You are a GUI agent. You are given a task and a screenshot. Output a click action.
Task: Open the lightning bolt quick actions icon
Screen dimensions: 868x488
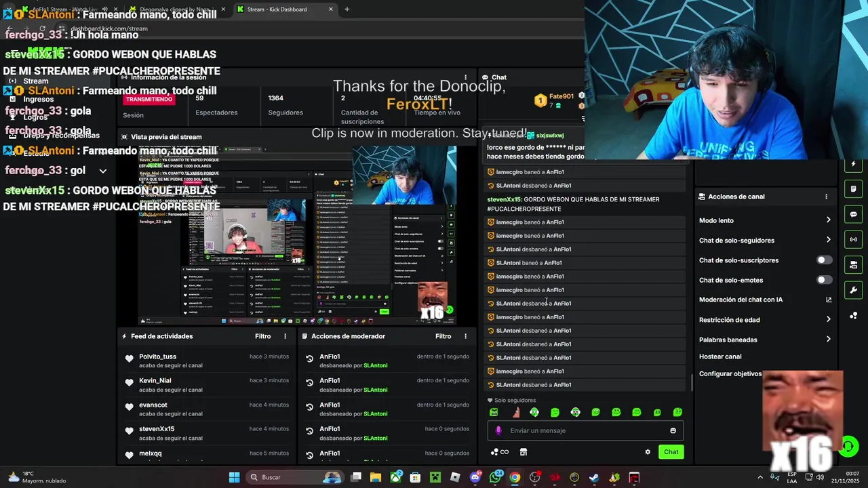coord(853,164)
